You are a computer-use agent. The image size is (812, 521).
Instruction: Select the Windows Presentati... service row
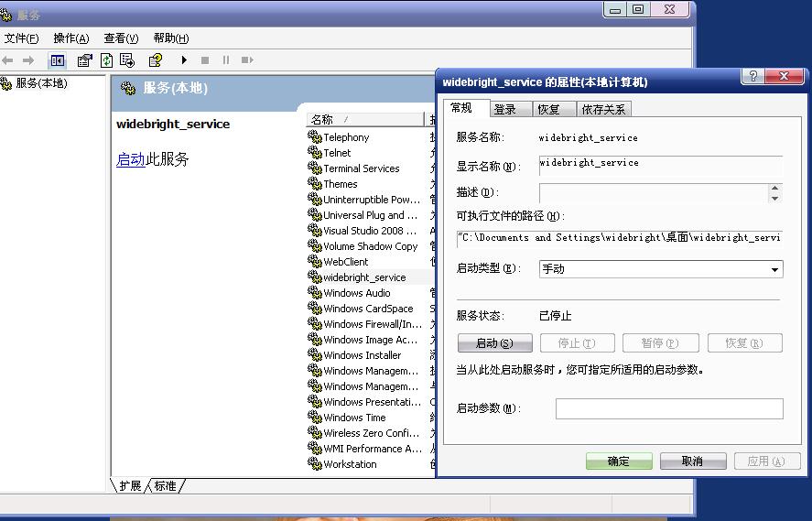(370, 401)
